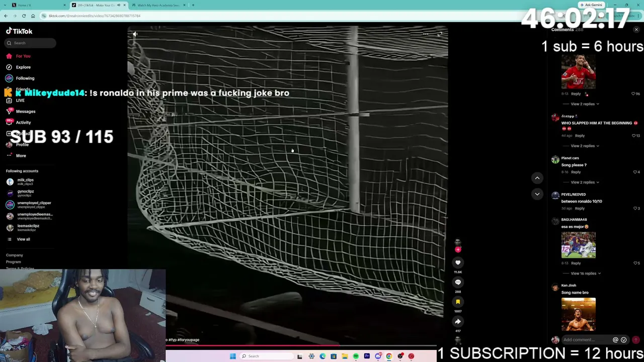Open Spotify from the taskbar

coord(356,356)
